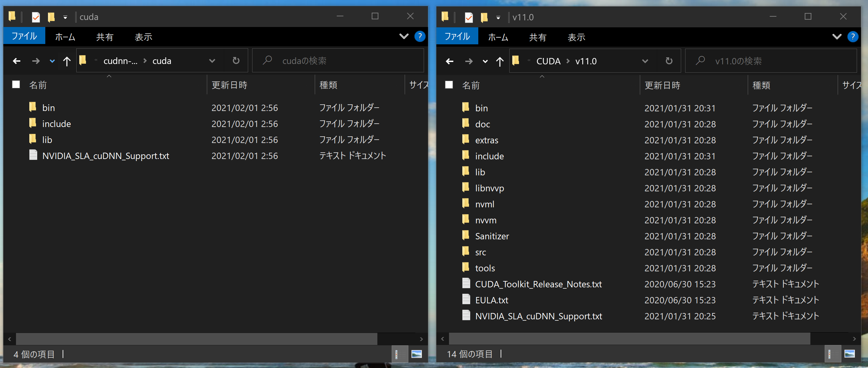Toggle the properties checkmark in quick access toolbar
Screen dimensions: 868x368
(x=36, y=17)
